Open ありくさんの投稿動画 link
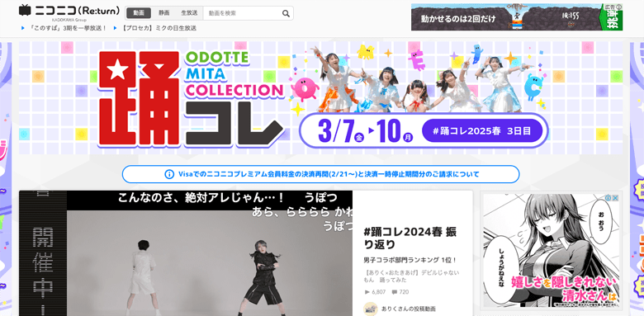The image size is (644, 316). click(x=409, y=309)
